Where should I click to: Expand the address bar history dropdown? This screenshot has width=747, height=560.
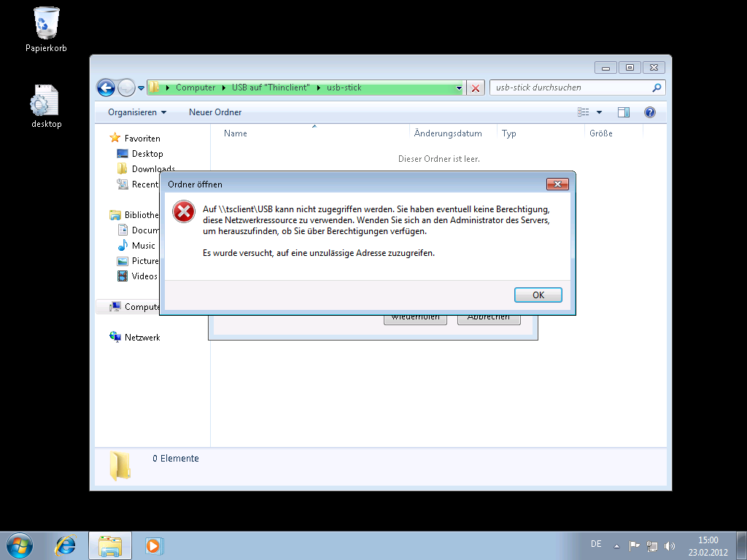pyautogui.click(x=459, y=88)
